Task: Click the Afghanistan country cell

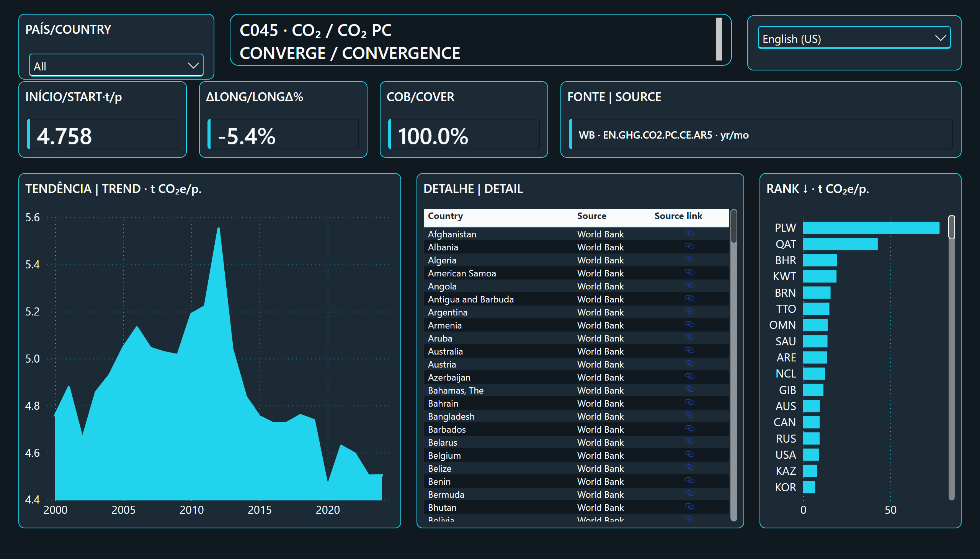Action: pos(452,234)
